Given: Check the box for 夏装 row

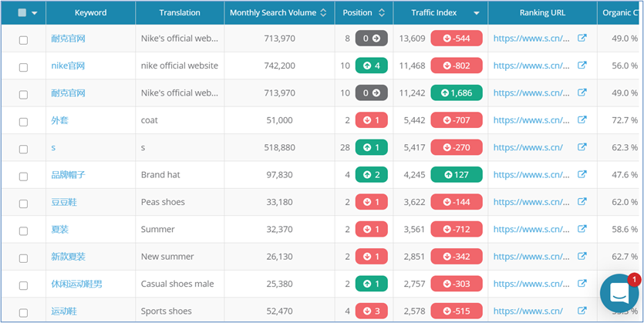Looking at the screenshot, I should (x=23, y=231).
